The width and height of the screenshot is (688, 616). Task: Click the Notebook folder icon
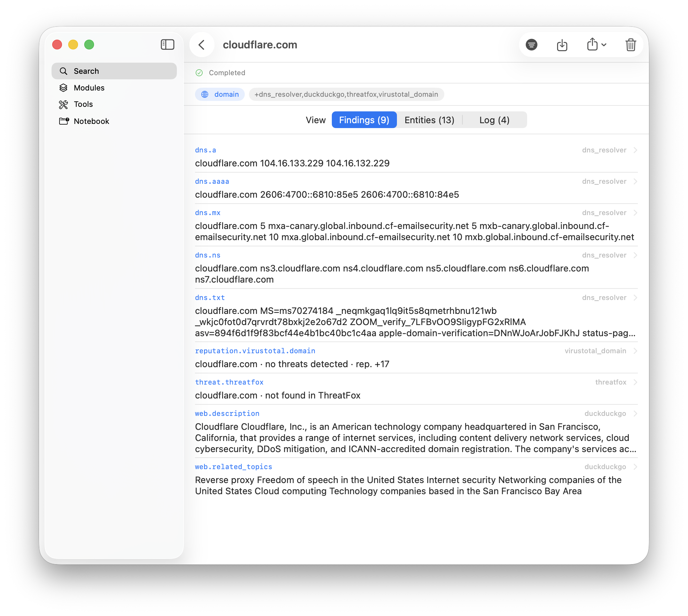click(64, 121)
